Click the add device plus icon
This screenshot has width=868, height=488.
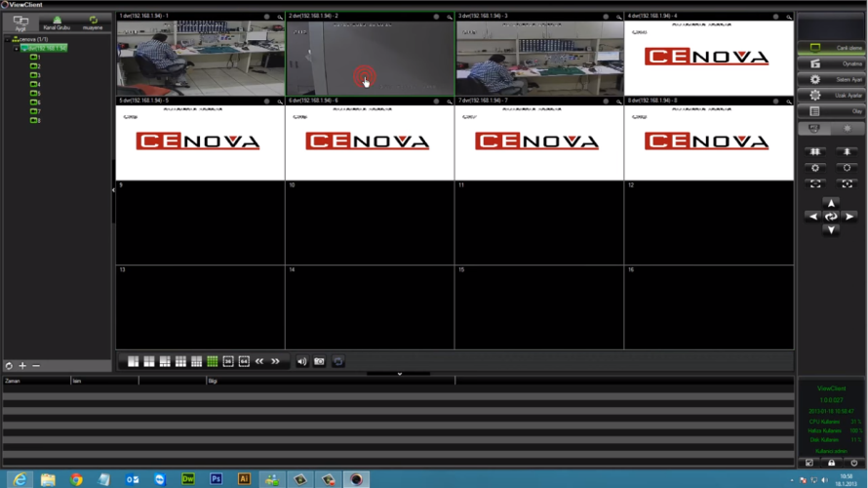(x=22, y=366)
